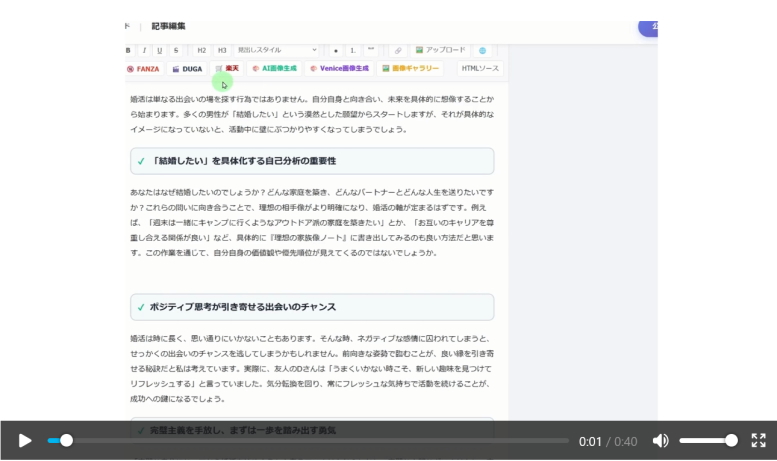This screenshot has width=777, height=461.
Task: Click the Upload image button
Action: (440, 50)
